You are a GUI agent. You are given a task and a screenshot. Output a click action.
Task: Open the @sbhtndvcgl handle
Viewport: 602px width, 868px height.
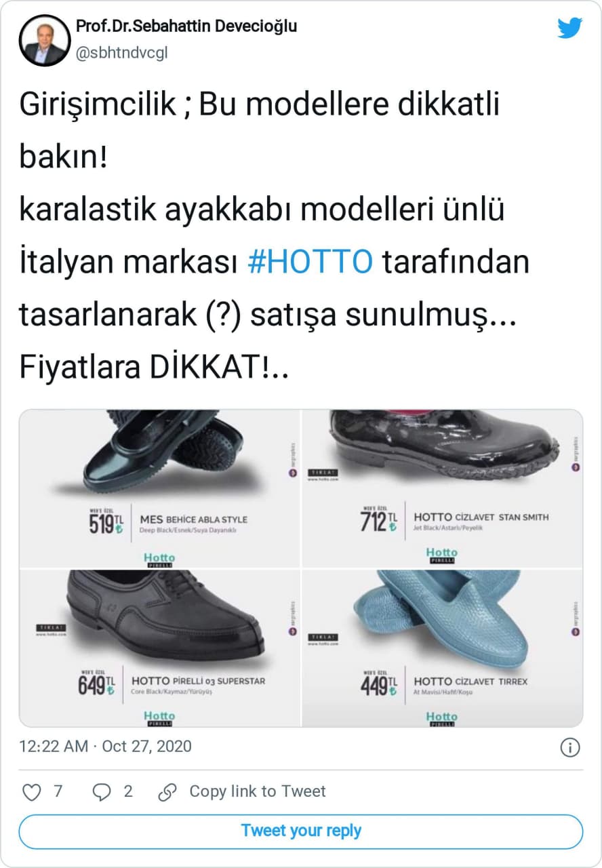tap(121, 54)
